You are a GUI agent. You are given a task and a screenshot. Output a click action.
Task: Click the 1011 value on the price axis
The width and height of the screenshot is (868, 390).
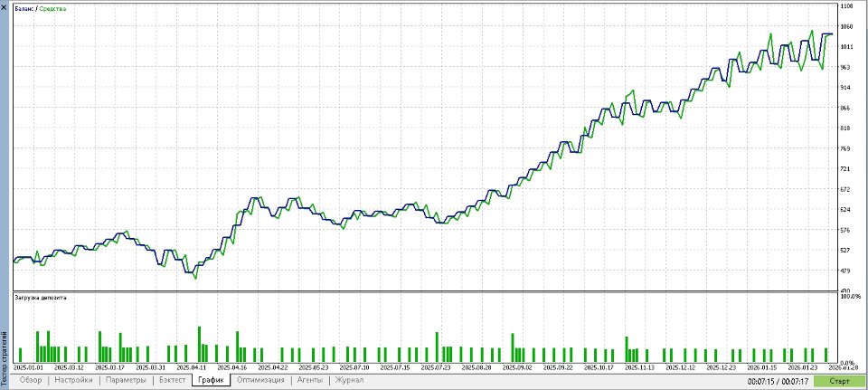click(x=846, y=47)
